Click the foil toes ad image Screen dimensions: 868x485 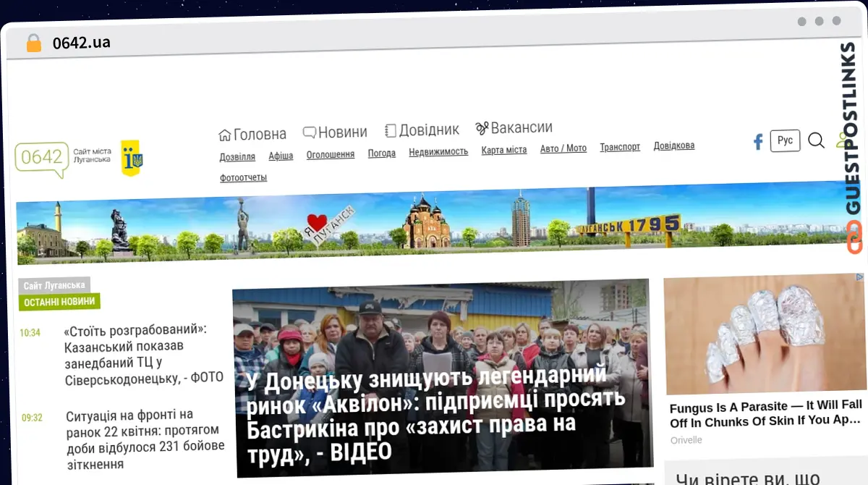click(764, 335)
